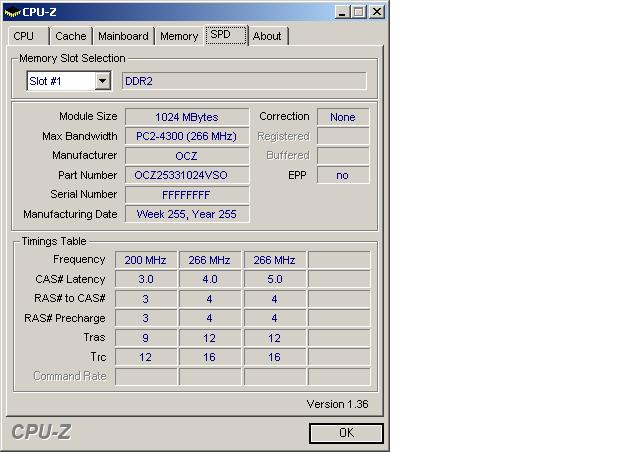Switch to the CPU tab
This screenshot has height=452, width=640.
tap(28, 36)
